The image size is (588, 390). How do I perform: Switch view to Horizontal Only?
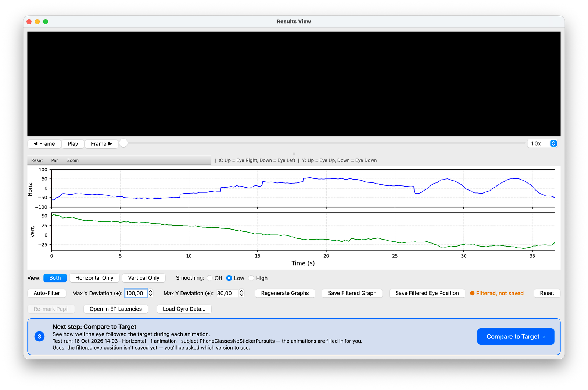(x=94, y=278)
